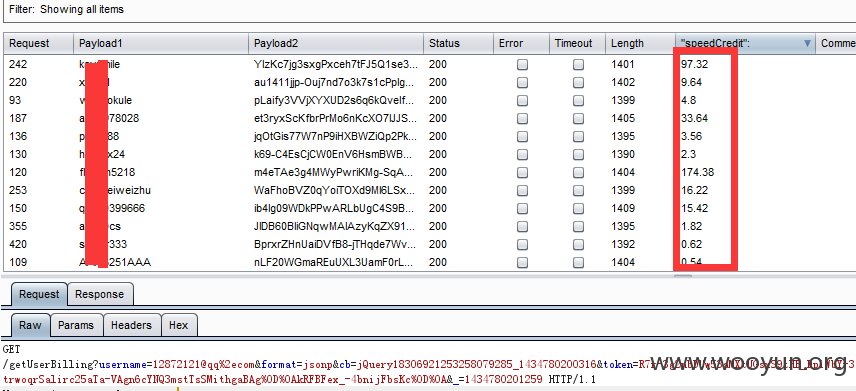The height and width of the screenshot is (391, 856).
Task: Click the "speedCredit": column header label
Action: click(715, 44)
